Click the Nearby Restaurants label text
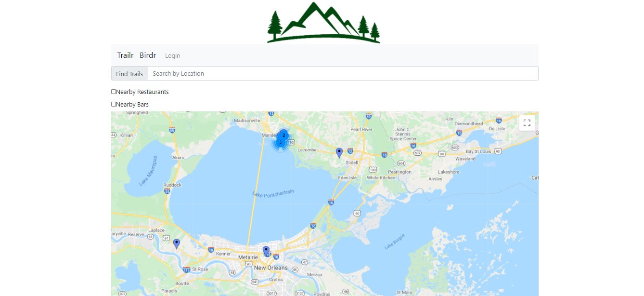 (x=142, y=92)
